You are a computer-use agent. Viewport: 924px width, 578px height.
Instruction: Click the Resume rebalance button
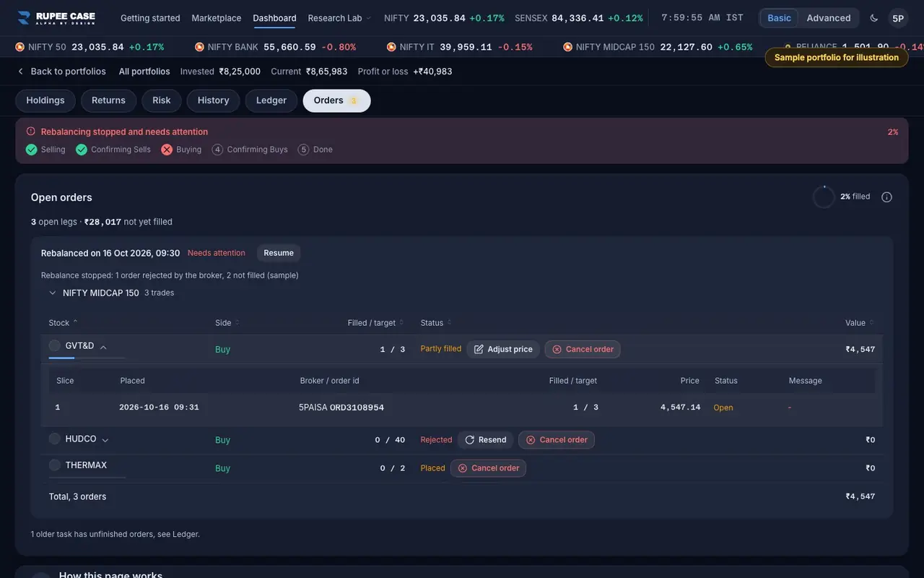pos(279,253)
